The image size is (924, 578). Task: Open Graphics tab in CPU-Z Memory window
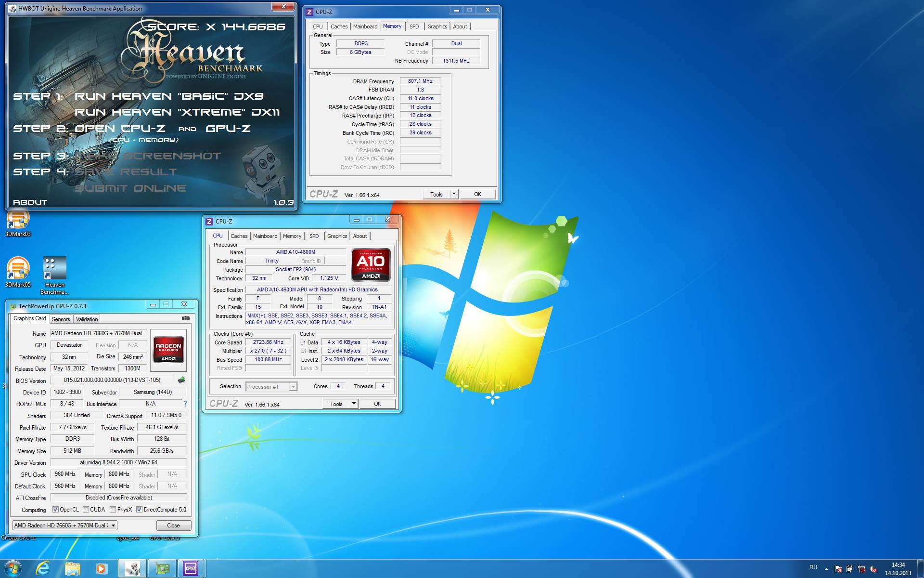tap(437, 26)
